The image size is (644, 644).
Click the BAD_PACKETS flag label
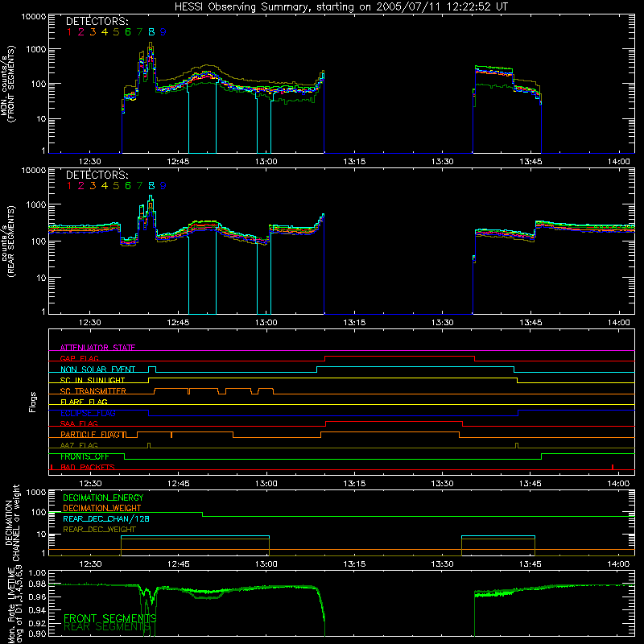(x=88, y=468)
